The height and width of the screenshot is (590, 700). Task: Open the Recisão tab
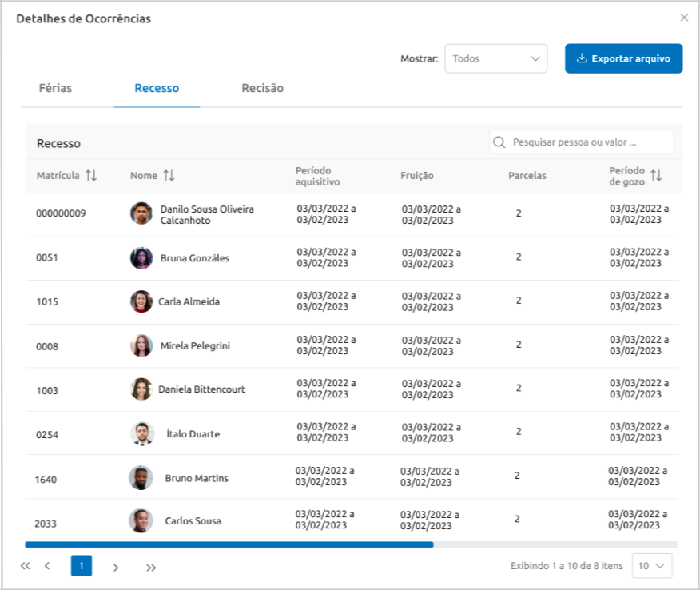(262, 88)
